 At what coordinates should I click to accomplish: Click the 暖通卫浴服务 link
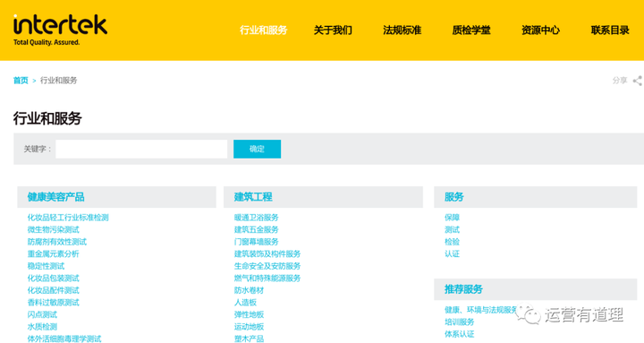(x=257, y=218)
